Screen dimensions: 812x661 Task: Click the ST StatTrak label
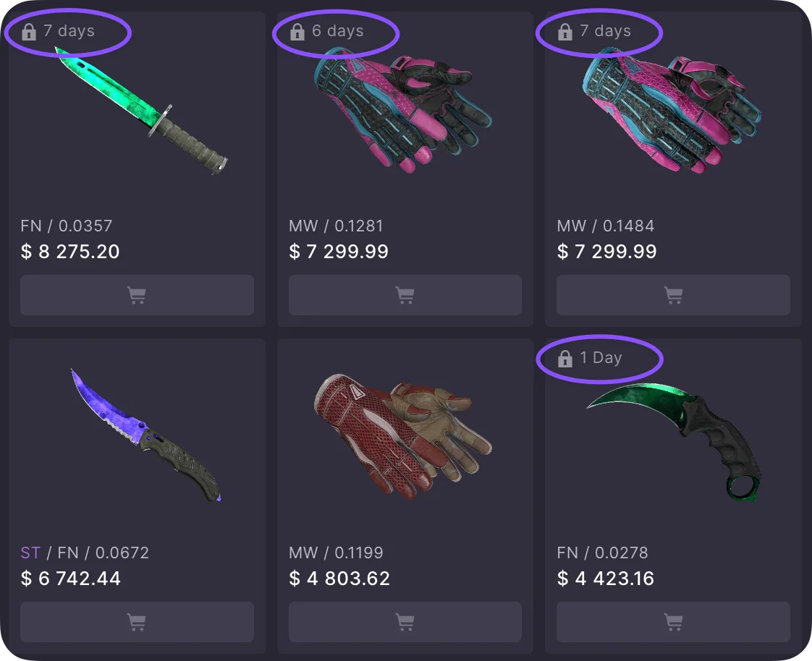(30, 553)
